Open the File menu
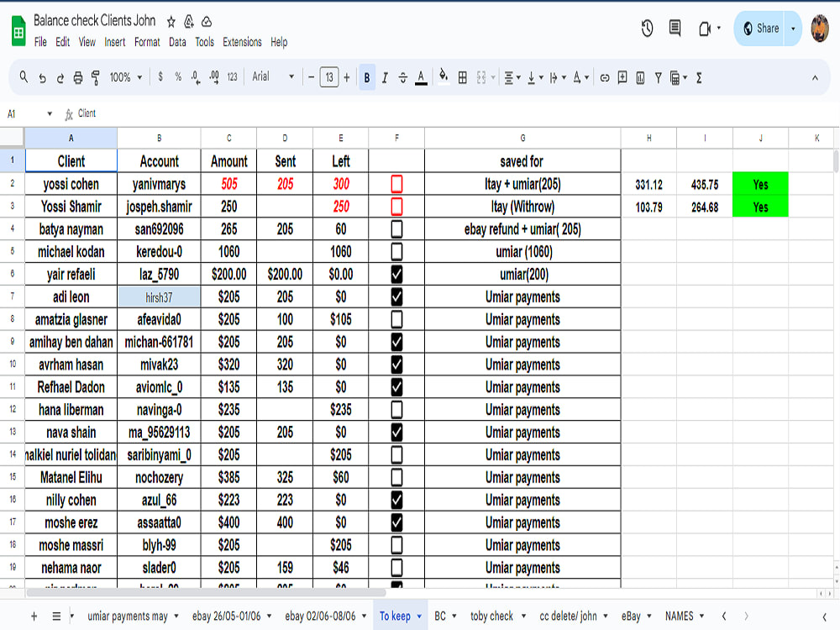 point(40,42)
